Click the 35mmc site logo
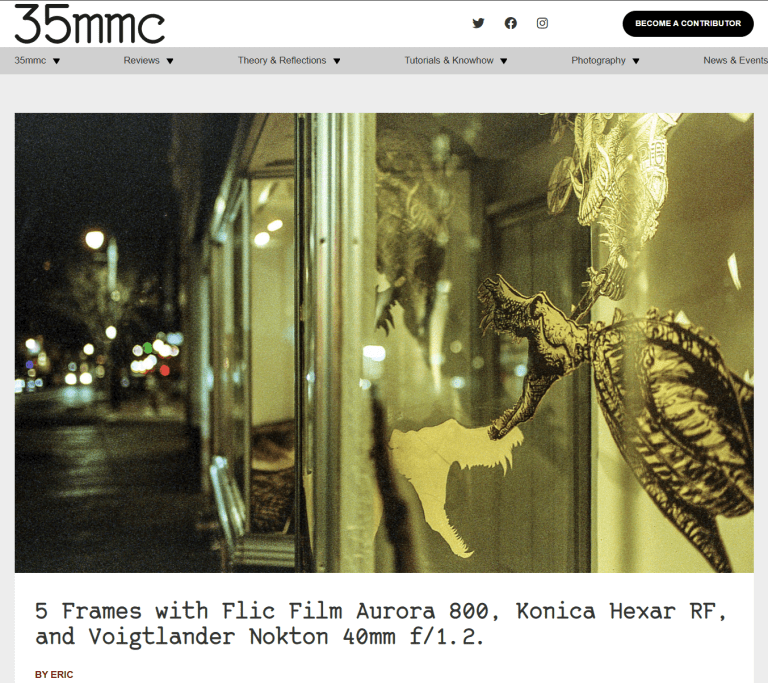The height and width of the screenshot is (683, 768). pos(90,24)
